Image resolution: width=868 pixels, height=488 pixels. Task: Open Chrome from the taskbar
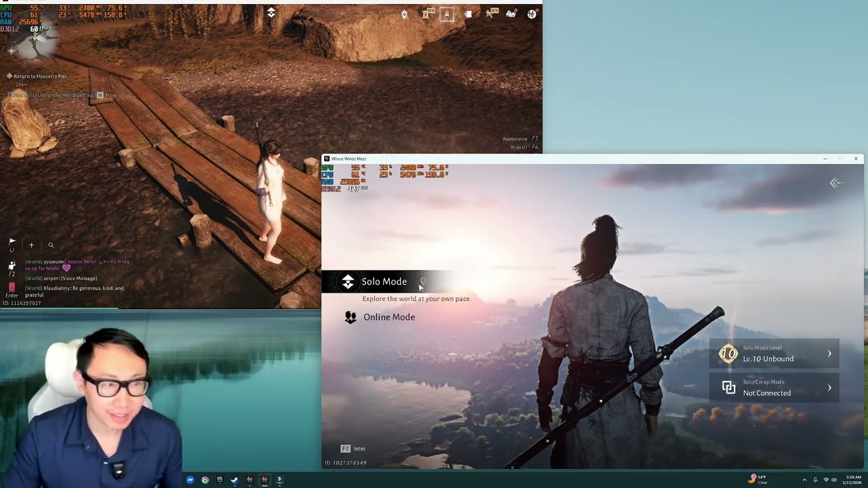click(x=205, y=480)
